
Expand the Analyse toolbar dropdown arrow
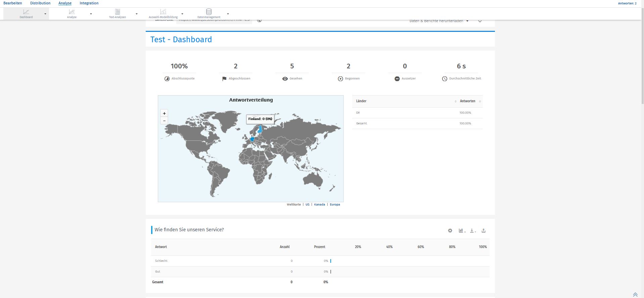point(91,14)
